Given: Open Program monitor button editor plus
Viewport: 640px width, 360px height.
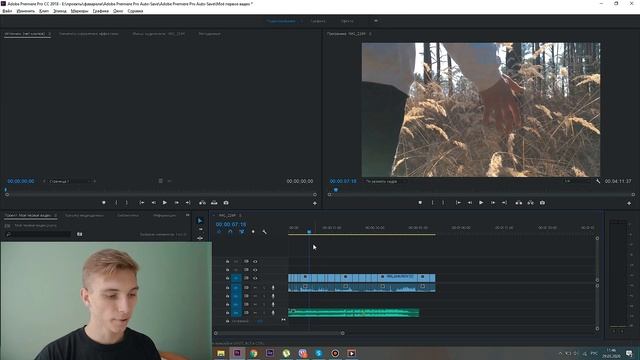Looking at the screenshot, I should tap(629, 203).
